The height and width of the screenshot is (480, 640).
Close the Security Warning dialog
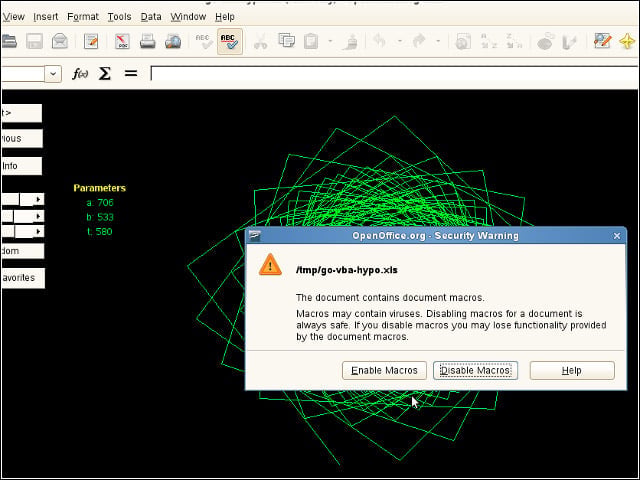[x=617, y=236]
